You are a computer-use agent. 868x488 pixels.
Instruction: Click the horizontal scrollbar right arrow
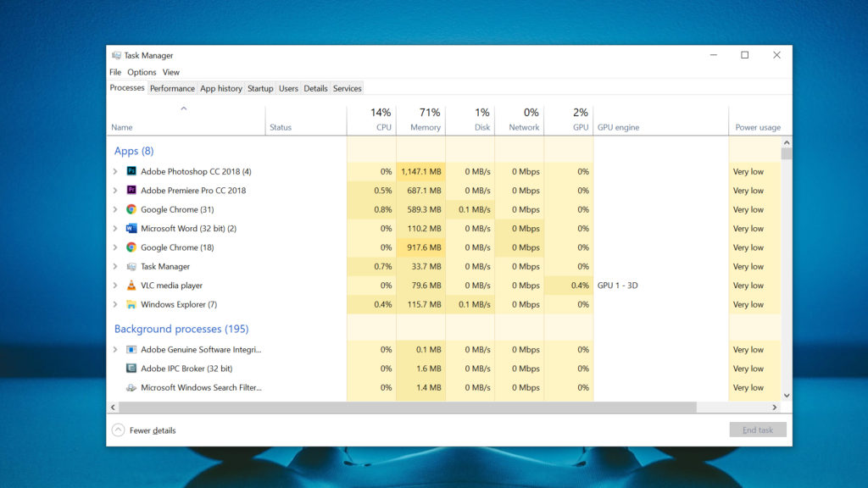click(x=775, y=408)
